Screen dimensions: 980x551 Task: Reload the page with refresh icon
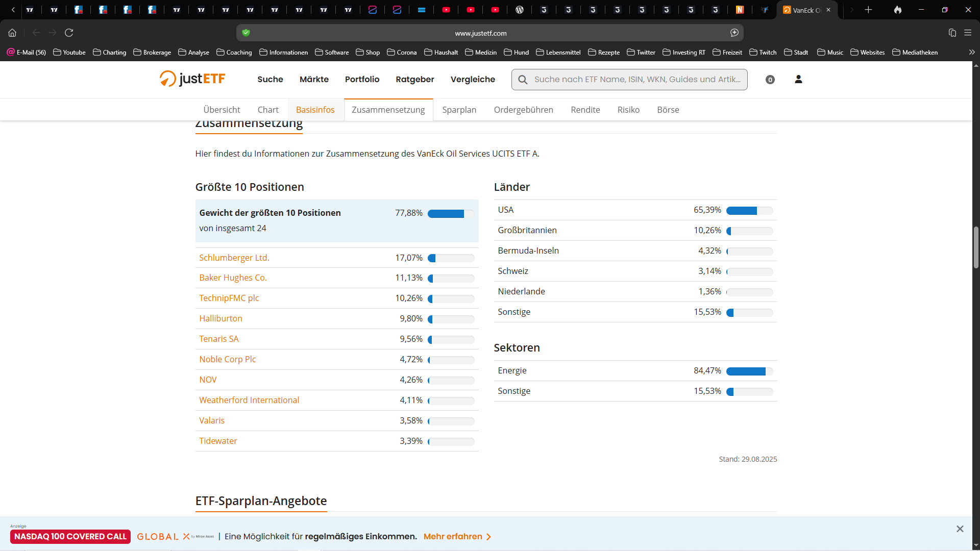[69, 33]
